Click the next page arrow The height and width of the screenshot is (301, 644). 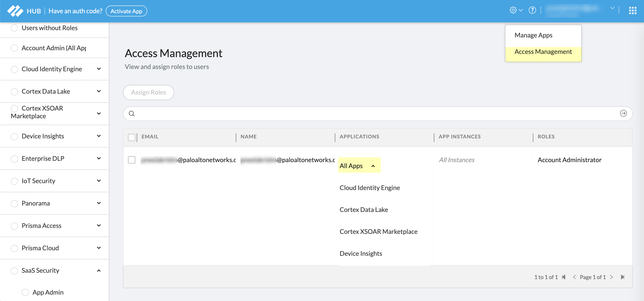pyautogui.click(x=612, y=277)
